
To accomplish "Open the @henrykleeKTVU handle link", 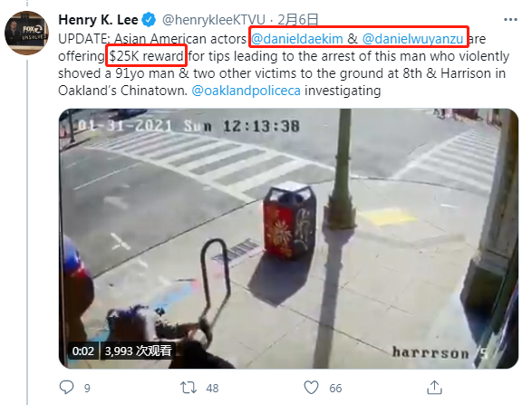I will [214, 20].
